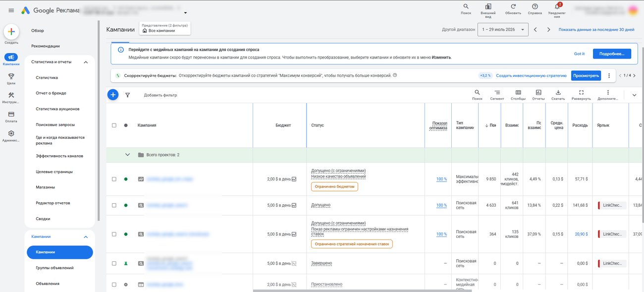Show next recommendation 1/4 arrow

tap(634, 76)
